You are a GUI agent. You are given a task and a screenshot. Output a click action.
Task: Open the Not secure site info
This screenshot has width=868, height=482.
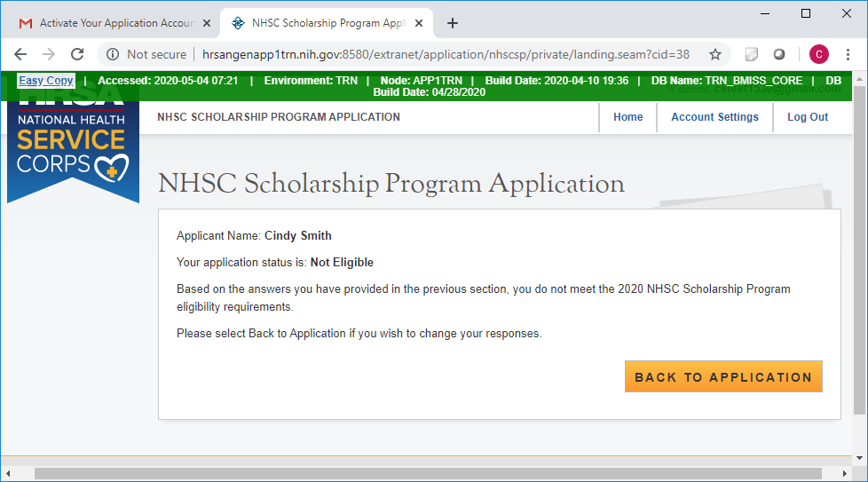coord(146,54)
